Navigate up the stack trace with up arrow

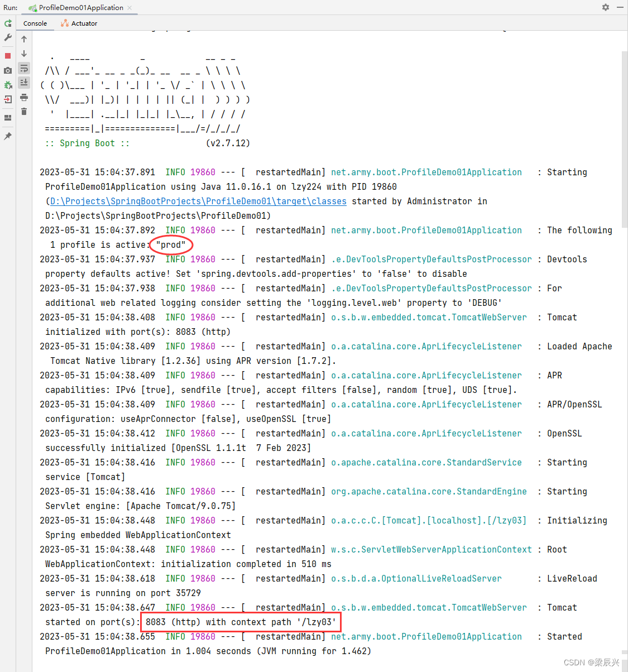point(24,39)
